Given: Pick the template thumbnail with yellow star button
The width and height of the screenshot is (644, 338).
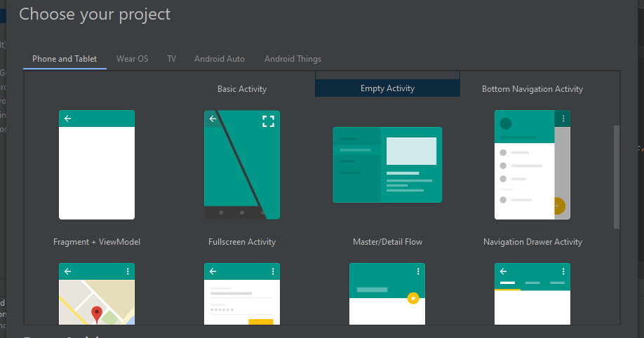Looking at the screenshot, I should [387, 294].
